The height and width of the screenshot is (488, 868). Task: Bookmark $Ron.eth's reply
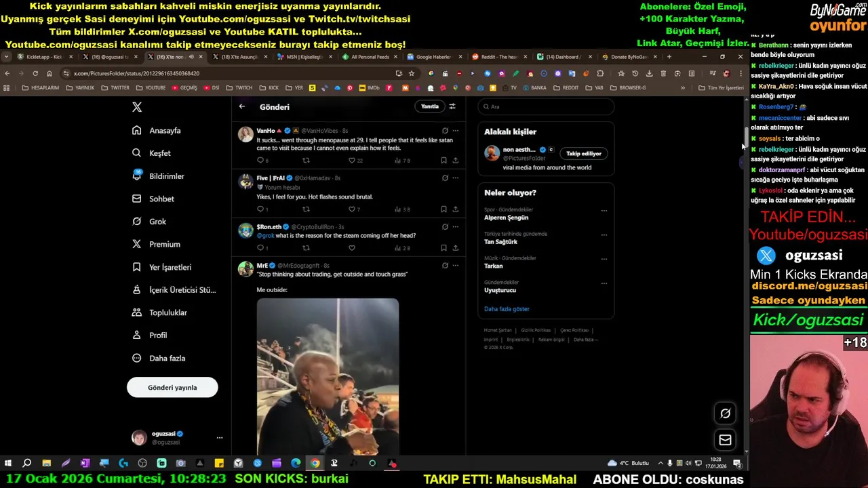443,248
